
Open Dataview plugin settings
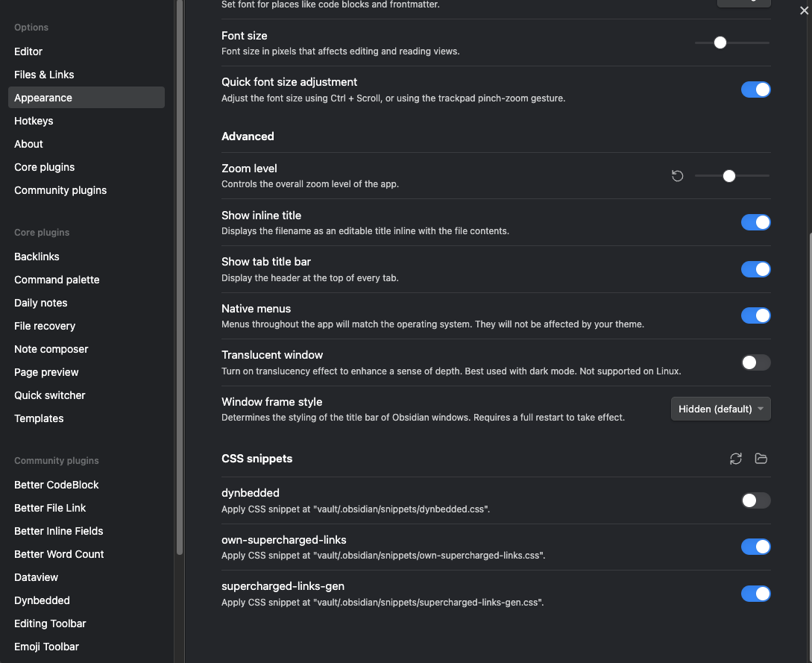click(36, 577)
